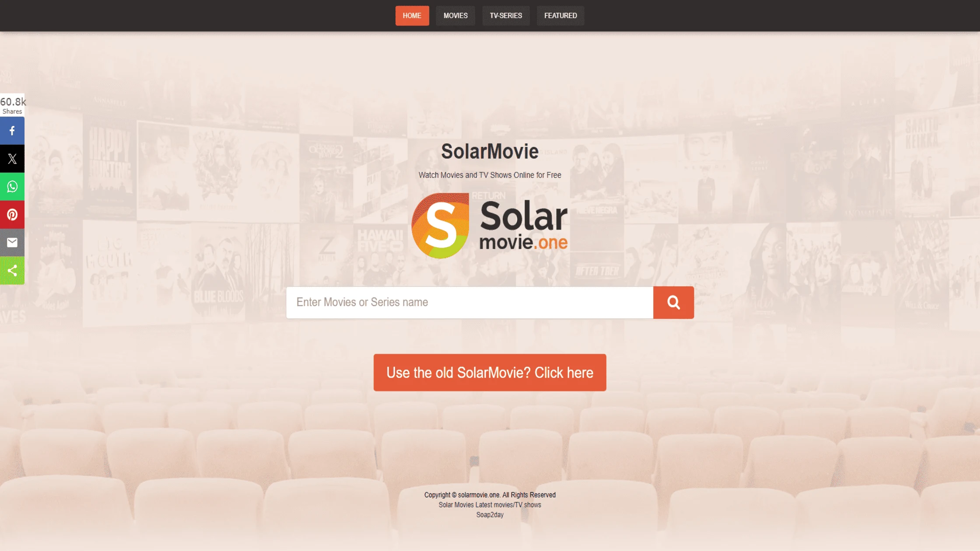This screenshot has height=551, width=980.
Task: Share the page by Email
Action: [12, 242]
